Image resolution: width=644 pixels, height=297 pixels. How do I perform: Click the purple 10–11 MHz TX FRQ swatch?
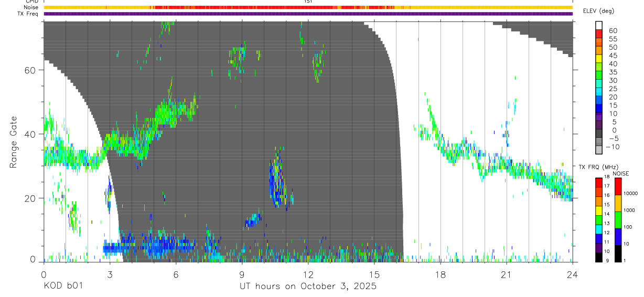coord(599,248)
